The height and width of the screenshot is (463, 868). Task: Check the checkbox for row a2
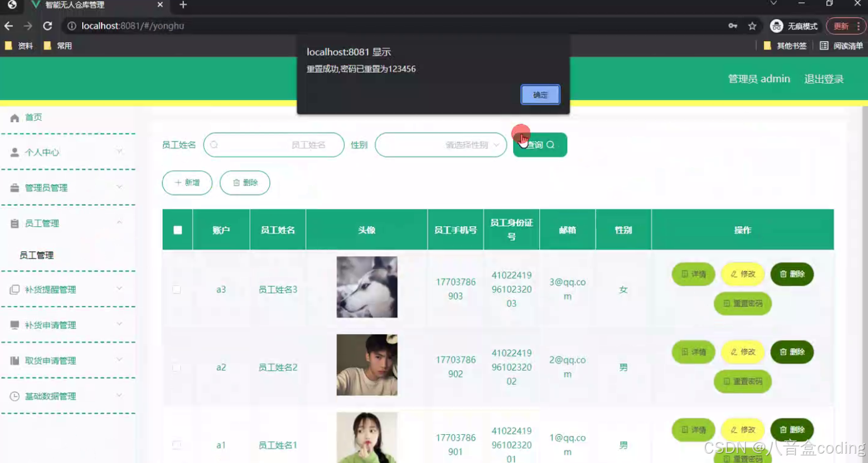[177, 367]
